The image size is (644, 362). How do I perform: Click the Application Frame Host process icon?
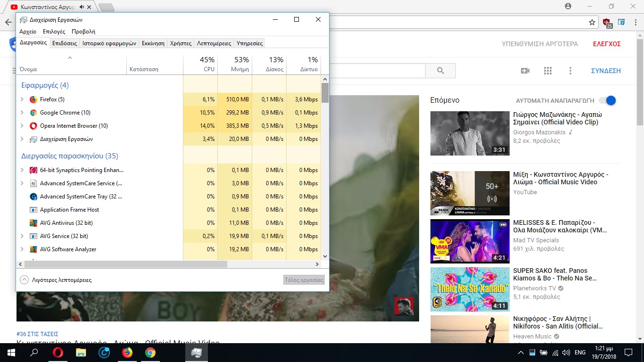[33, 210]
